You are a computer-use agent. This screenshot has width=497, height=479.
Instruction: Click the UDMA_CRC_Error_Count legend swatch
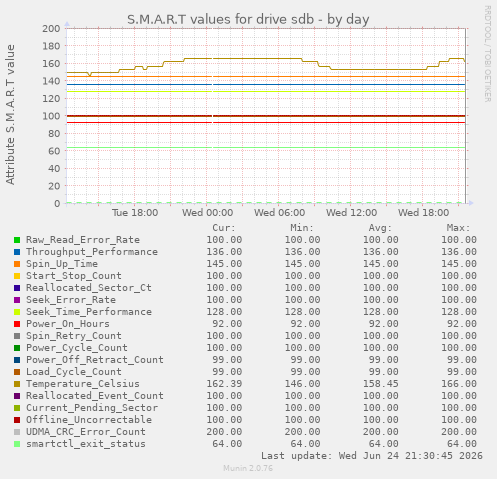point(17,432)
